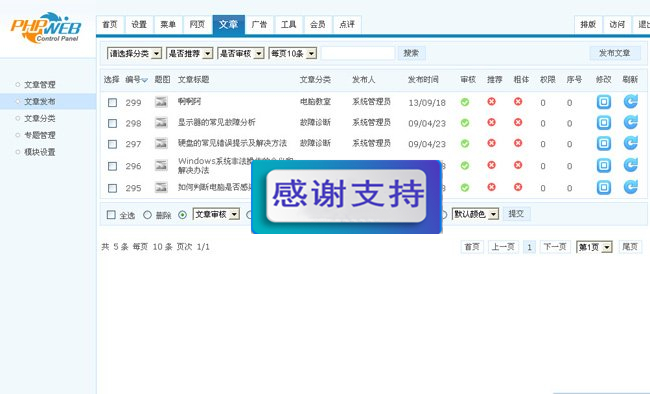Click the 访问 button in top right
650x394 pixels.
[x=617, y=25]
